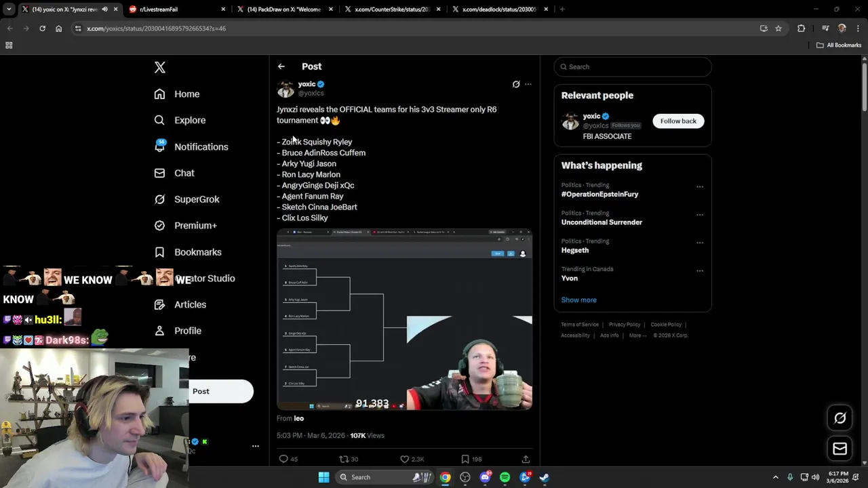
Task: Click the SuperGrok icon in sidebar
Action: pos(159,199)
